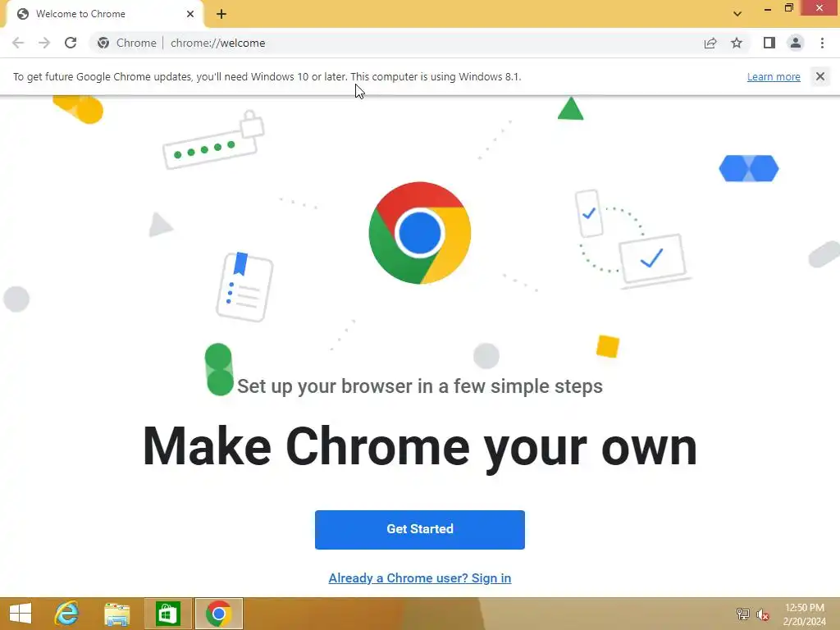Close the Welcome to Chrome tab
The height and width of the screenshot is (630, 840).
[x=190, y=14]
